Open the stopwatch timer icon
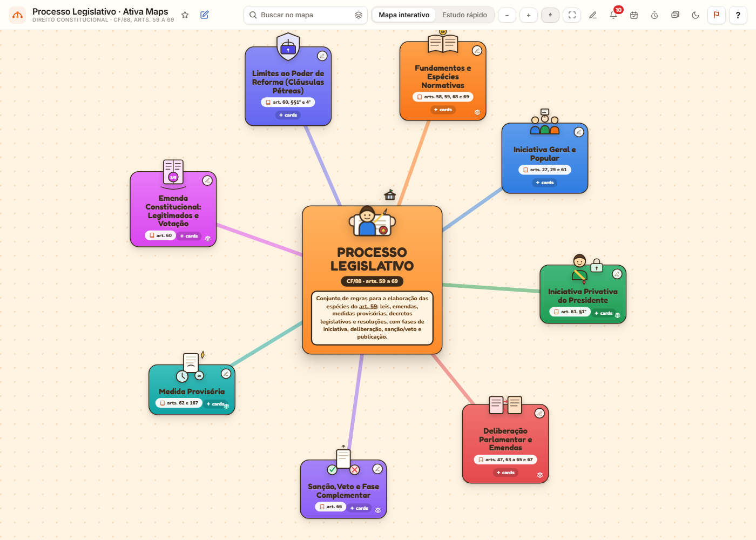The width and height of the screenshot is (756, 540). tap(654, 15)
